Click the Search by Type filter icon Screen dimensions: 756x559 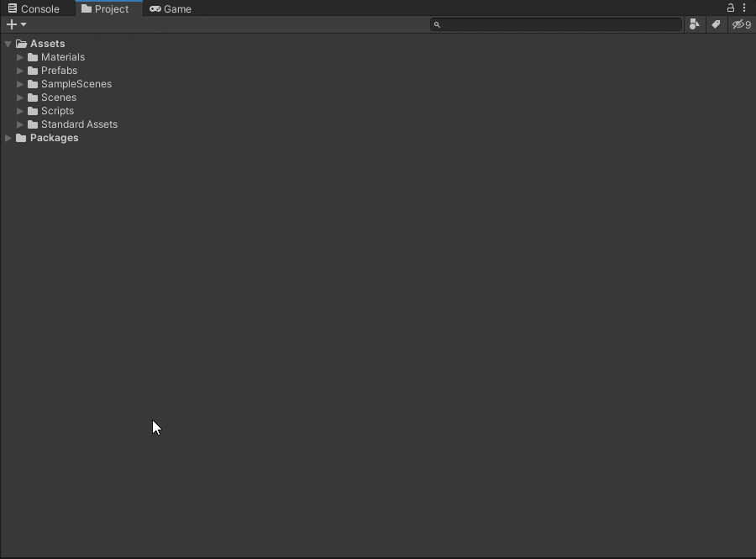click(x=695, y=24)
